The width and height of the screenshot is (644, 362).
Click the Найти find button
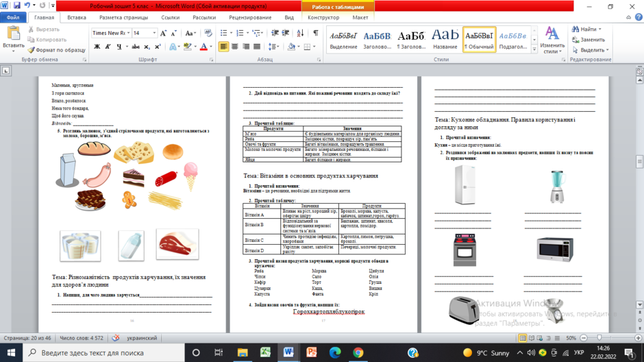pos(586,29)
